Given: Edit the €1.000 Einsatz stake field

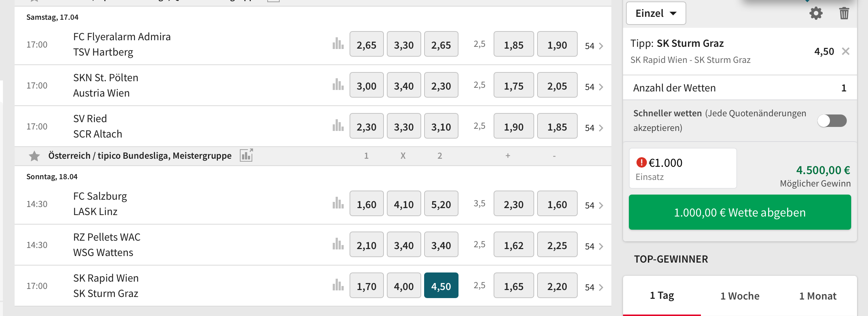Looking at the screenshot, I should click(683, 168).
